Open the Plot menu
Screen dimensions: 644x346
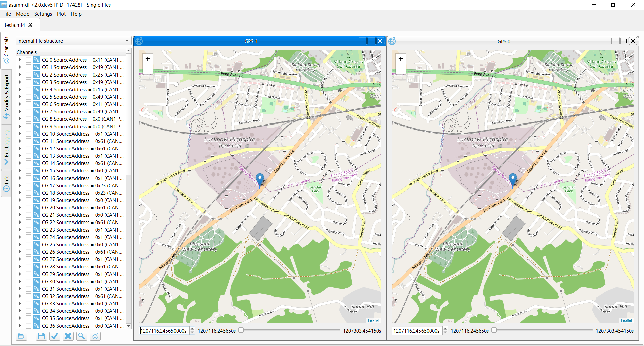click(x=61, y=14)
